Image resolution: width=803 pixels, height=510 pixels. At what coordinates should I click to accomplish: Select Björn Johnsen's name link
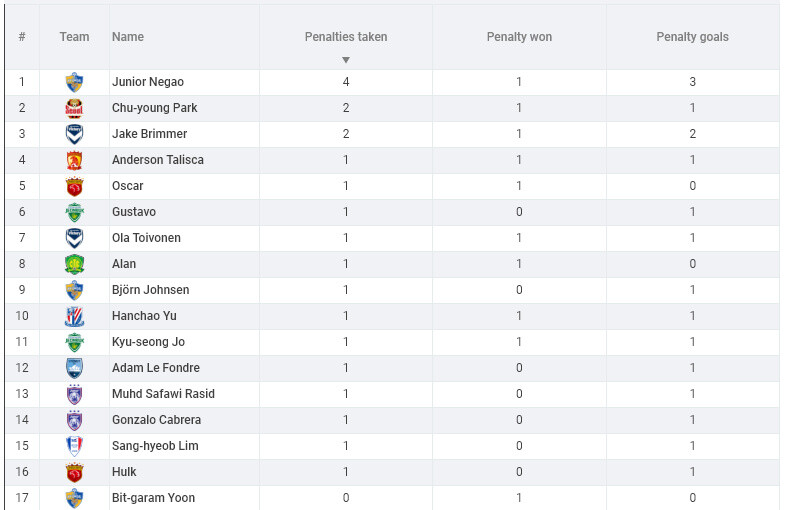150,290
